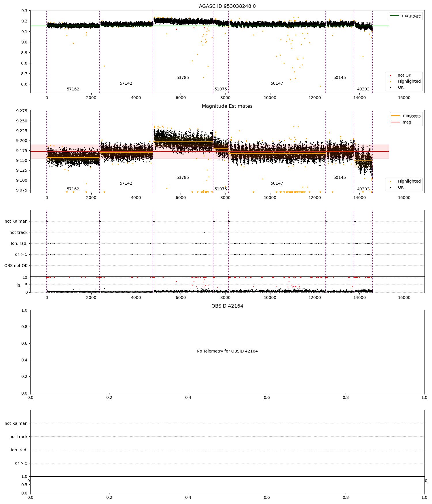Click label 50147 in the top plot

coord(277,84)
